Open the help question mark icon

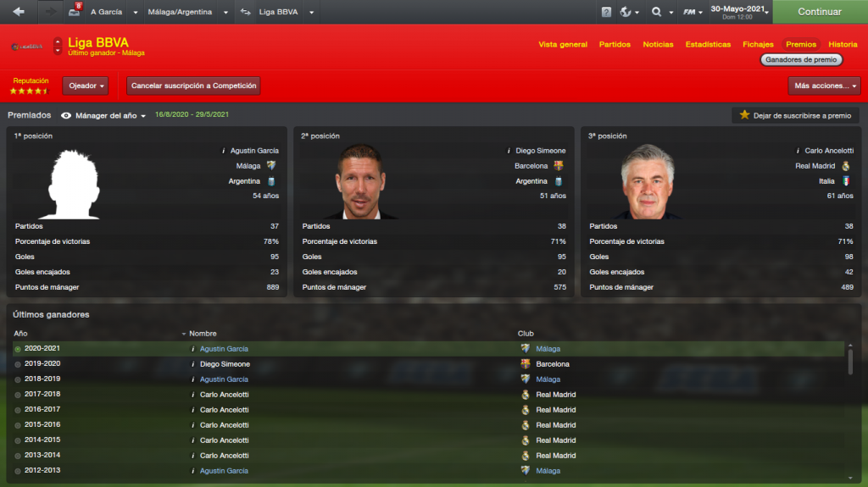[x=606, y=12]
